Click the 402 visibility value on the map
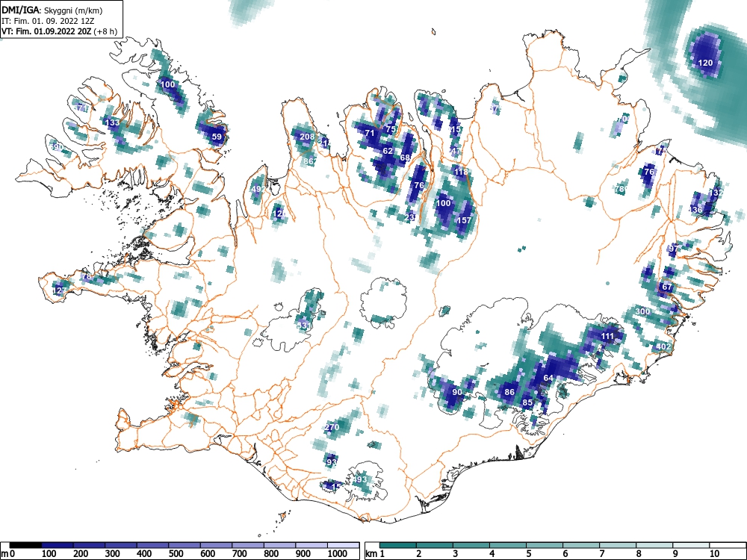This screenshot has height=560, width=747. [663, 346]
